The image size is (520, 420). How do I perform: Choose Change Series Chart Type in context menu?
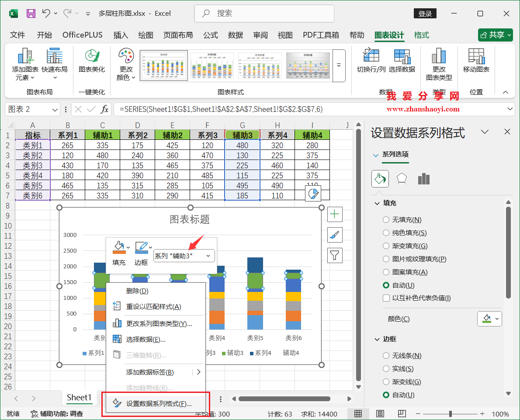(156, 323)
